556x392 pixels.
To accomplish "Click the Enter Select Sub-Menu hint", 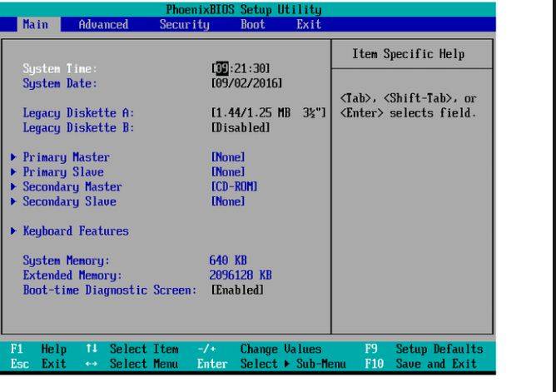I will point(271,364).
